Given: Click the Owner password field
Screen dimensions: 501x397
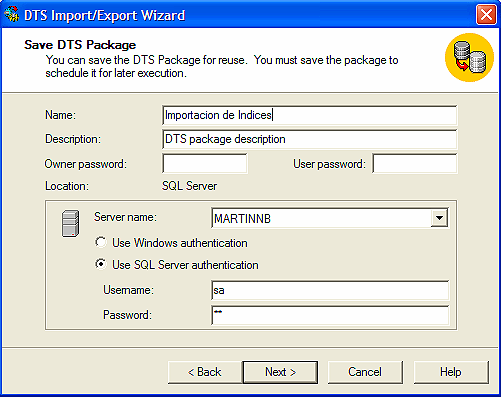Looking at the screenshot, I should point(205,163).
